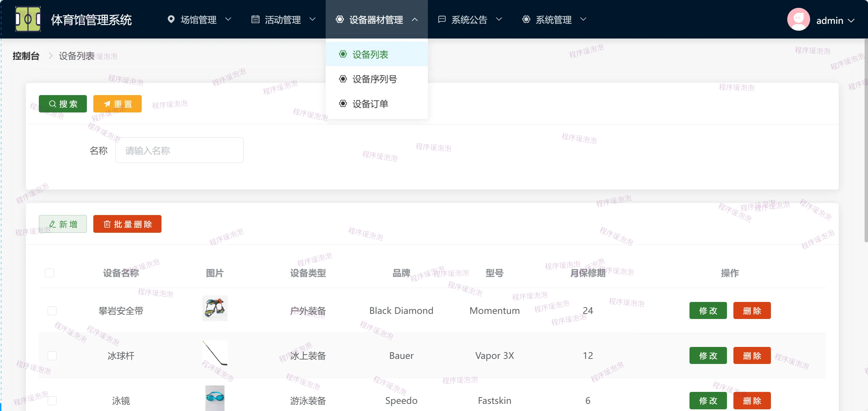Viewport: 868px width, 411px height.
Task: Click the gear icon beside 系统管理
Action: coord(526,19)
